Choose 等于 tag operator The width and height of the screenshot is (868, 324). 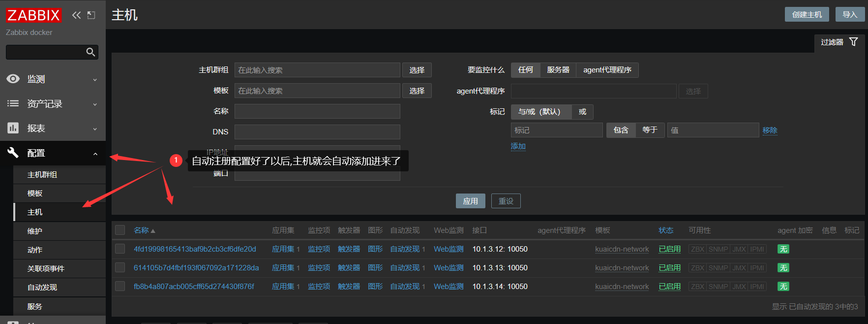(650, 130)
